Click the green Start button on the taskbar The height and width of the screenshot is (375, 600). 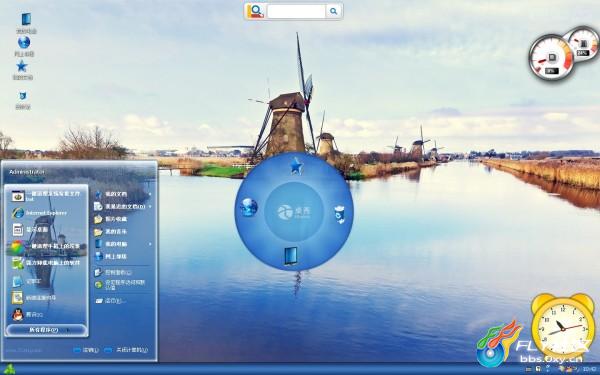click(9, 369)
